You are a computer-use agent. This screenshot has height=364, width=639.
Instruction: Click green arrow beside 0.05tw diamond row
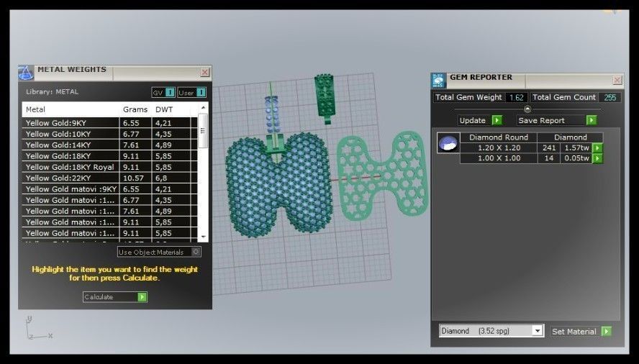pos(597,158)
